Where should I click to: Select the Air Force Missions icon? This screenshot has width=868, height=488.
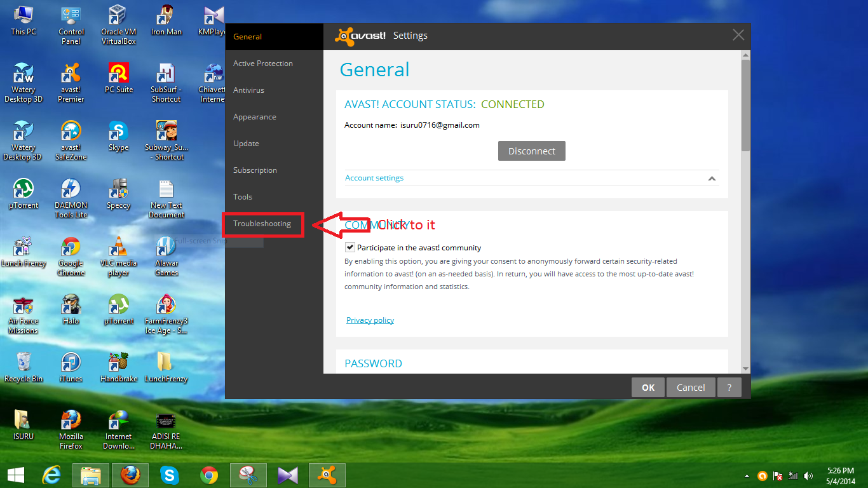pyautogui.click(x=24, y=314)
